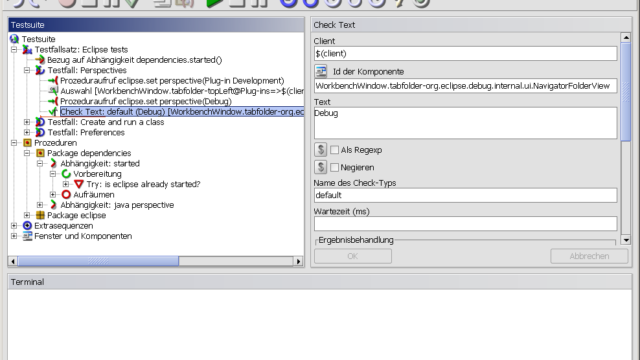
Task: Collapse the 'Testfallsatz: Eclipse tests' node
Action: [x=14, y=49]
